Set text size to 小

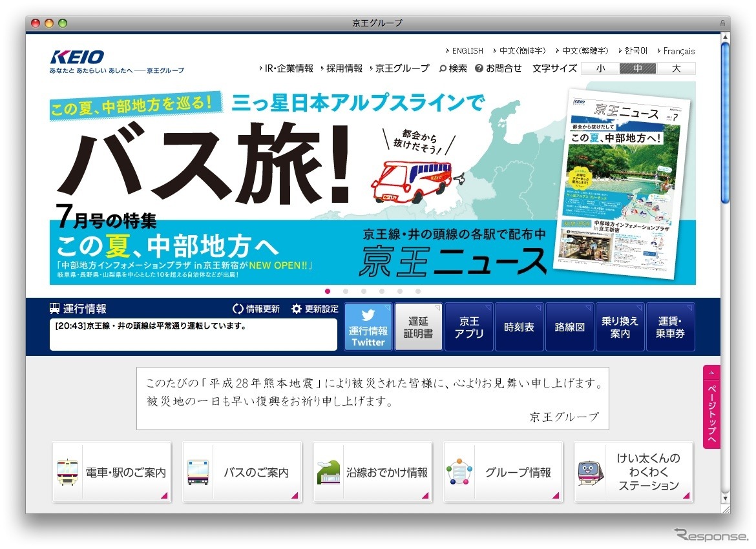click(600, 68)
